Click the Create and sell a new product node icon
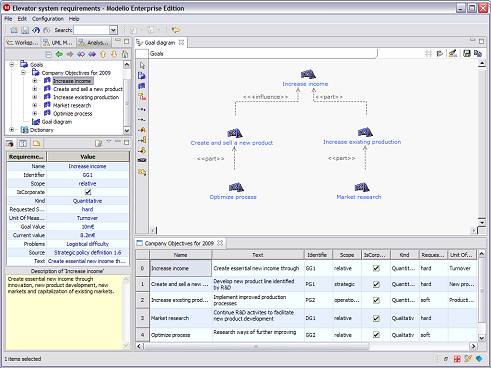Image resolution: width=491 pixels, height=368 pixels. (x=235, y=133)
